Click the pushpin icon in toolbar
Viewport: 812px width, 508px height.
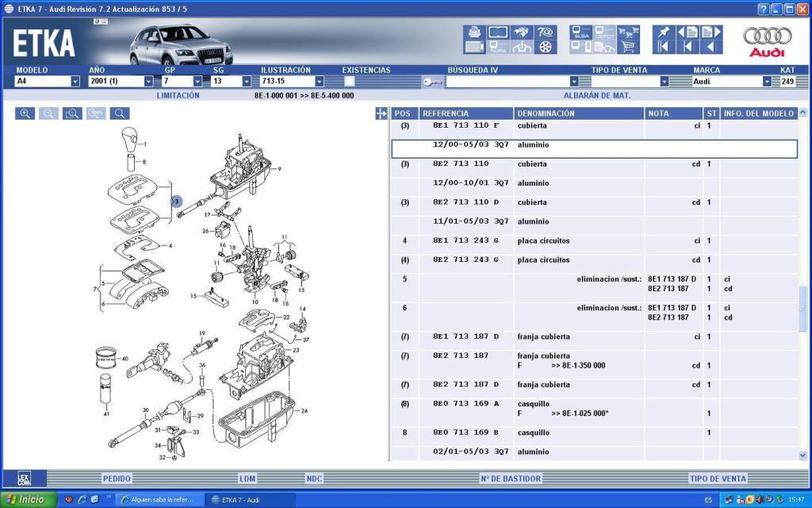664,32
